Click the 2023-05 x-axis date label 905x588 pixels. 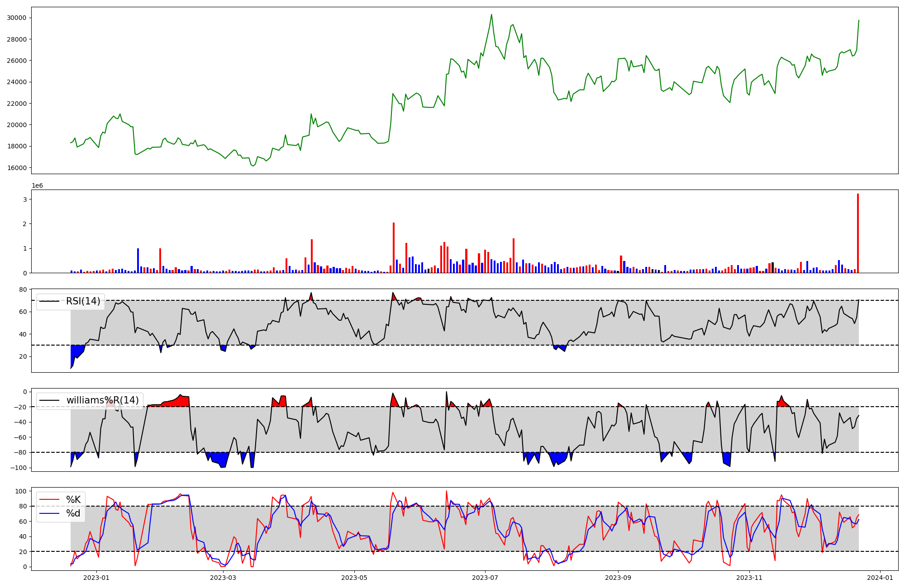pos(354,578)
